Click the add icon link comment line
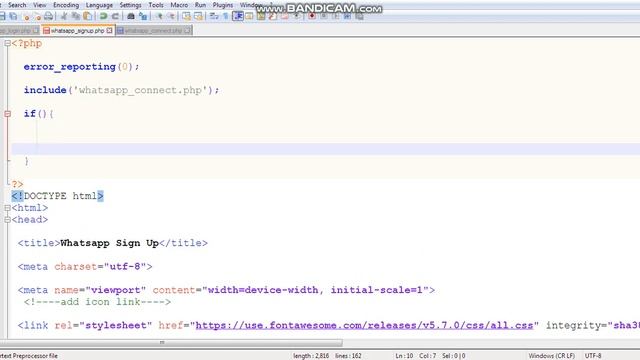This screenshot has width=640, height=360. 97,302
